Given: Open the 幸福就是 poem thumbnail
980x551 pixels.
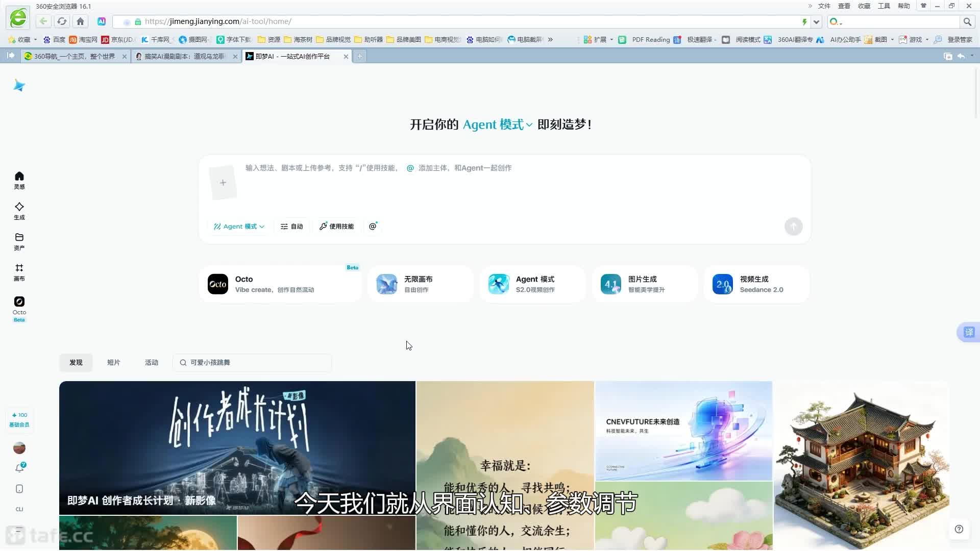Looking at the screenshot, I should tap(505, 465).
